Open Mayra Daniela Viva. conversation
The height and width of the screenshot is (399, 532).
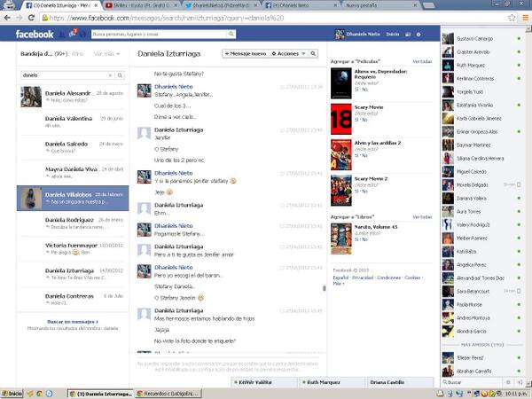[73, 173]
